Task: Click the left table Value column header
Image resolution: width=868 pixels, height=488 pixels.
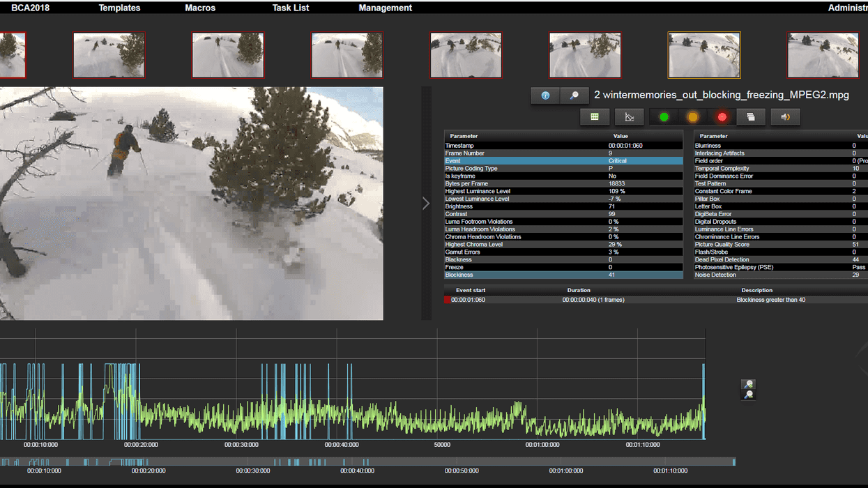Action: (620, 136)
